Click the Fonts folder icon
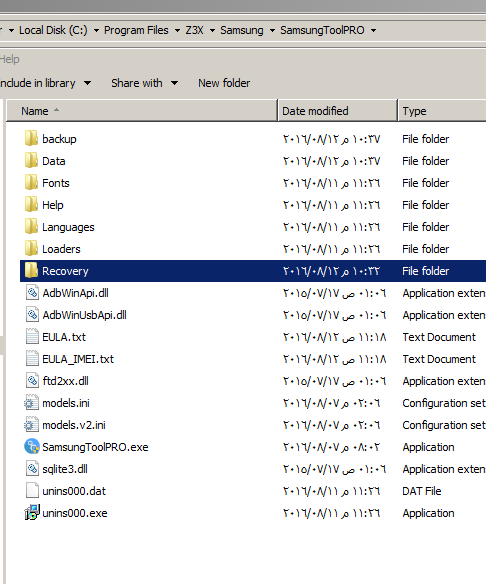486x584 pixels. (x=31, y=183)
